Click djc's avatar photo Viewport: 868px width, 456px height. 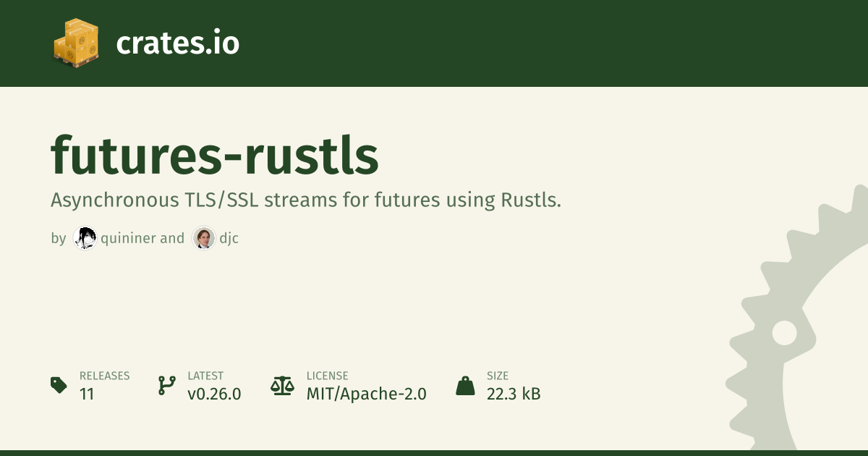(x=204, y=238)
